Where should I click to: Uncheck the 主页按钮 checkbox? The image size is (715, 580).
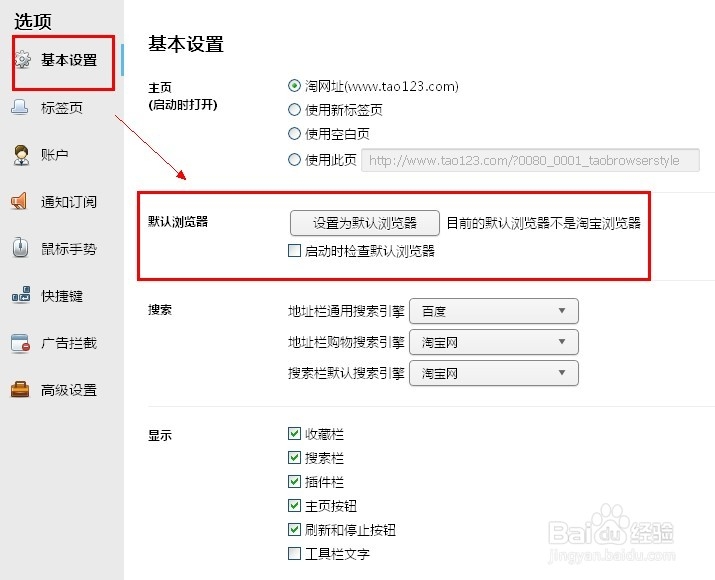(x=295, y=505)
